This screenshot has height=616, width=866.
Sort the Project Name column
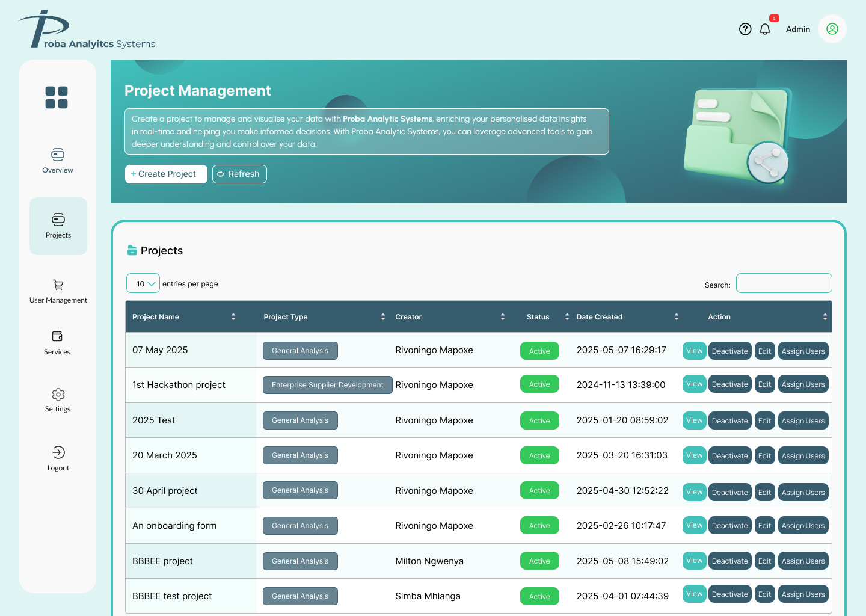[x=233, y=316]
